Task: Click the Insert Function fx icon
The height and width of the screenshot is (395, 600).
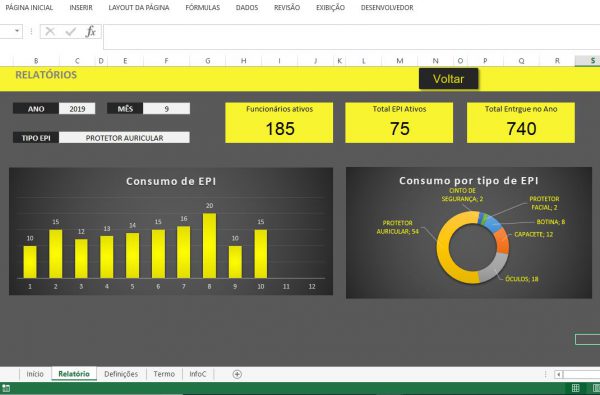Action: [91, 31]
